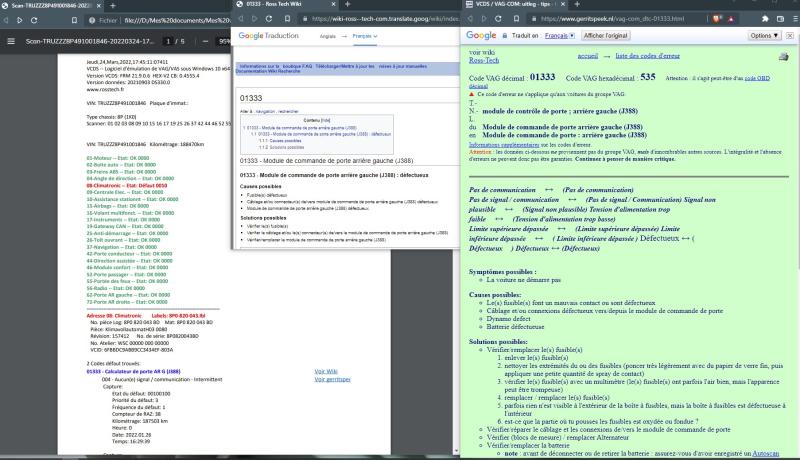This screenshot has height=460, width=800.
Task: Go forward in the gerritspeek window
Action: (484, 18)
